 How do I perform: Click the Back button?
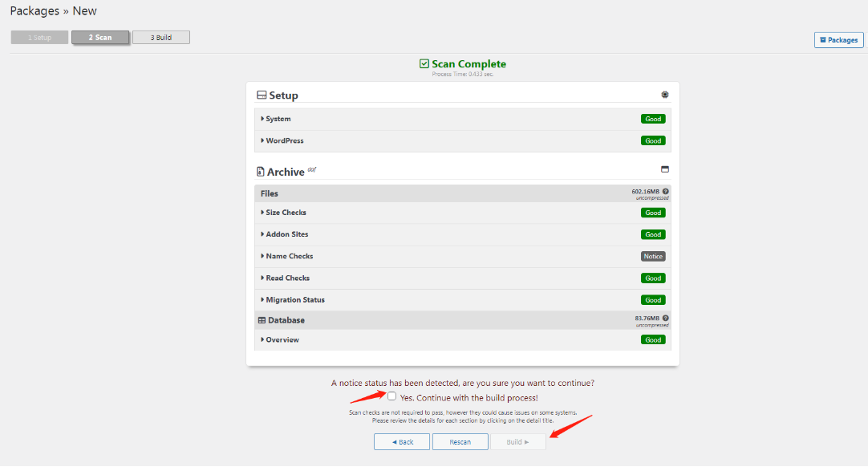pyautogui.click(x=402, y=442)
